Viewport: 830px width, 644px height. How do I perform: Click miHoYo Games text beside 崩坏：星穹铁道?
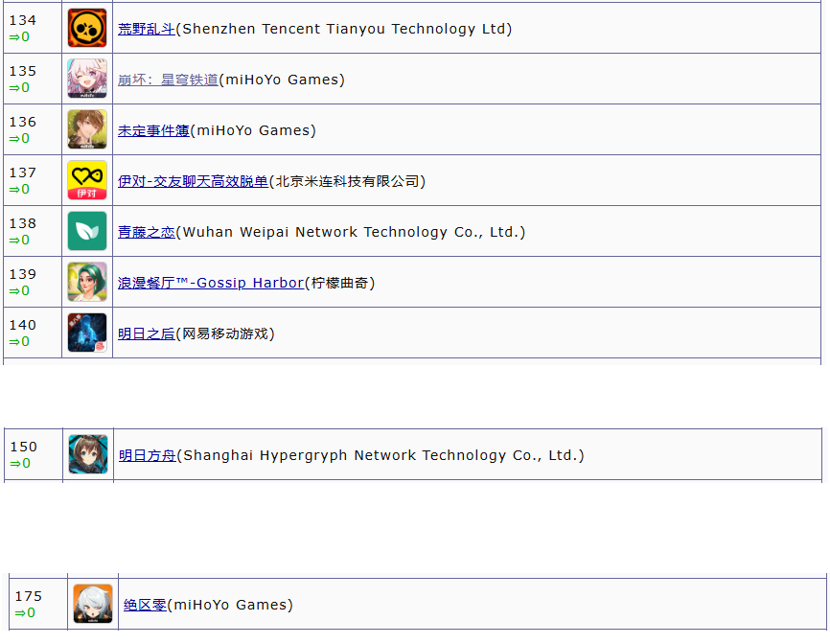(282, 80)
